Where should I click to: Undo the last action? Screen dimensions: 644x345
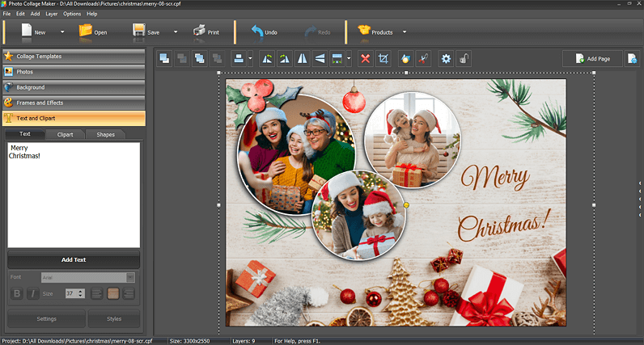pos(257,32)
